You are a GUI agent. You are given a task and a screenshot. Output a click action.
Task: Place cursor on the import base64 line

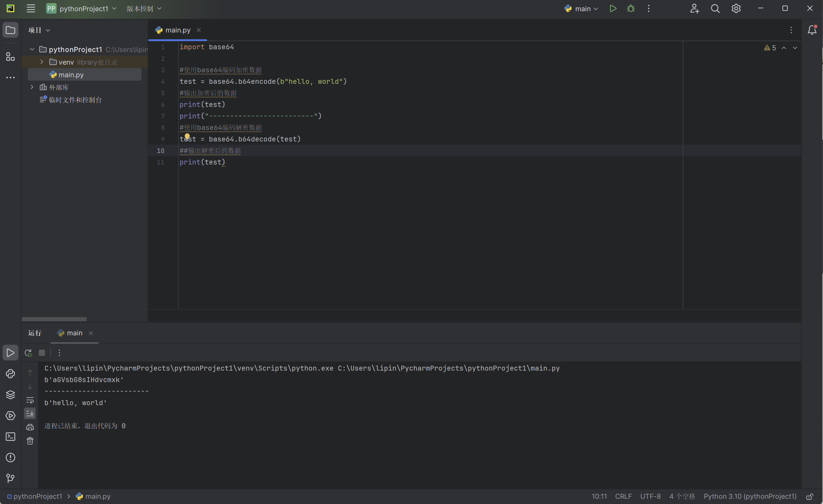pos(207,47)
